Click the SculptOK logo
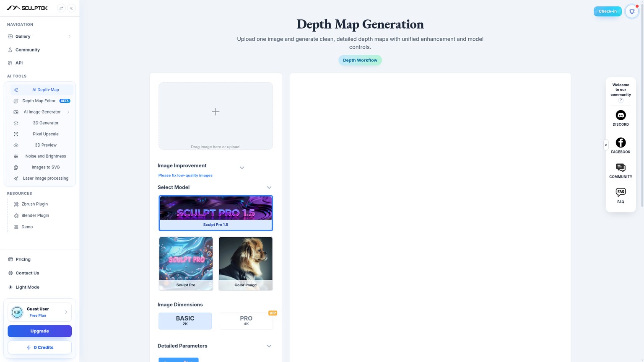Image resolution: width=644 pixels, height=362 pixels. (x=27, y=8)
